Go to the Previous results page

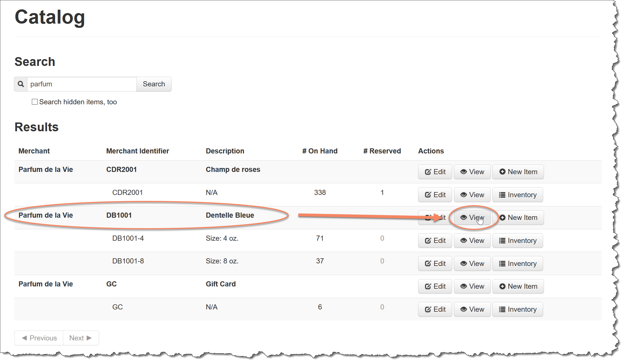pos(39,338)
